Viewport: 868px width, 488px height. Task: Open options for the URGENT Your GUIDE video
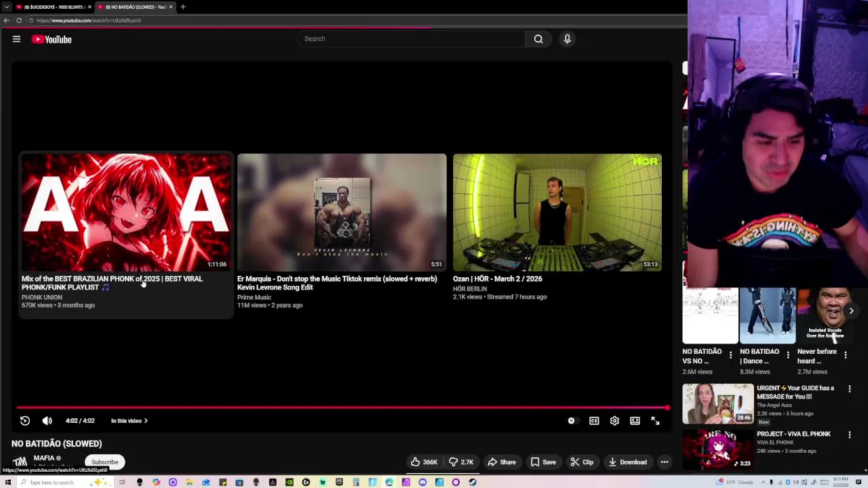coord(850,389)
